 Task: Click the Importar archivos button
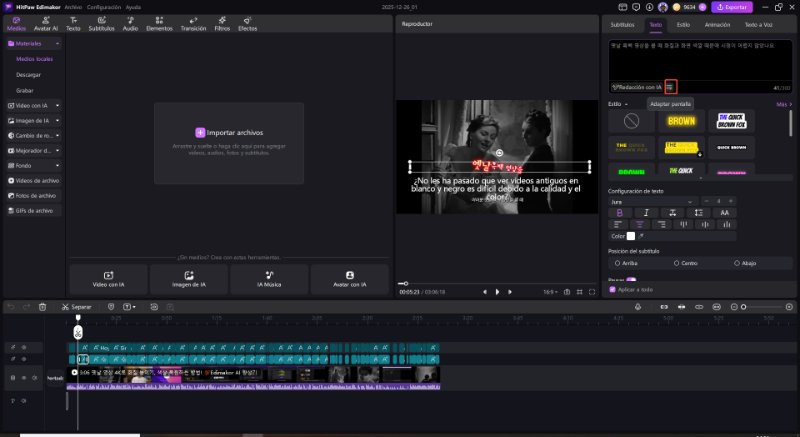coord(227,132)
